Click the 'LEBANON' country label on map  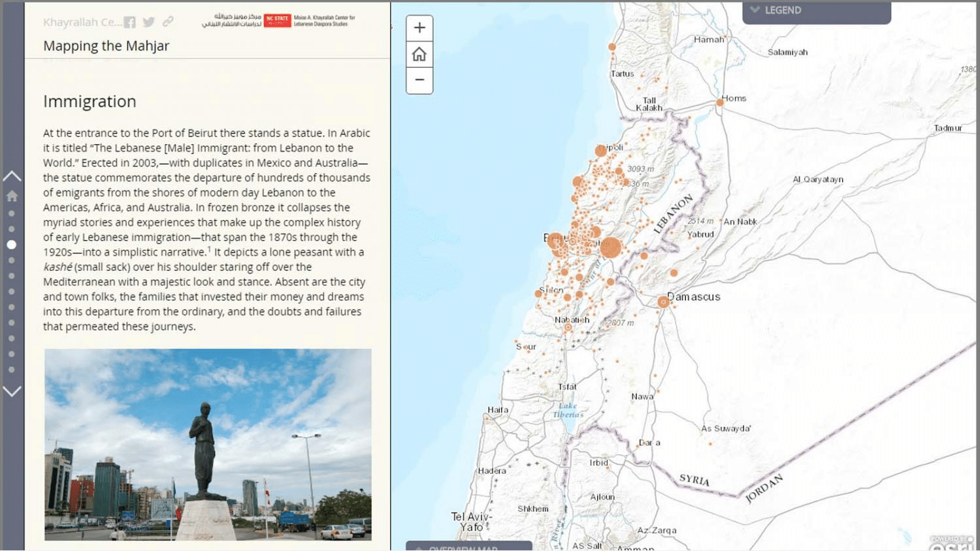pyautogui.click(x=674, y=214)
